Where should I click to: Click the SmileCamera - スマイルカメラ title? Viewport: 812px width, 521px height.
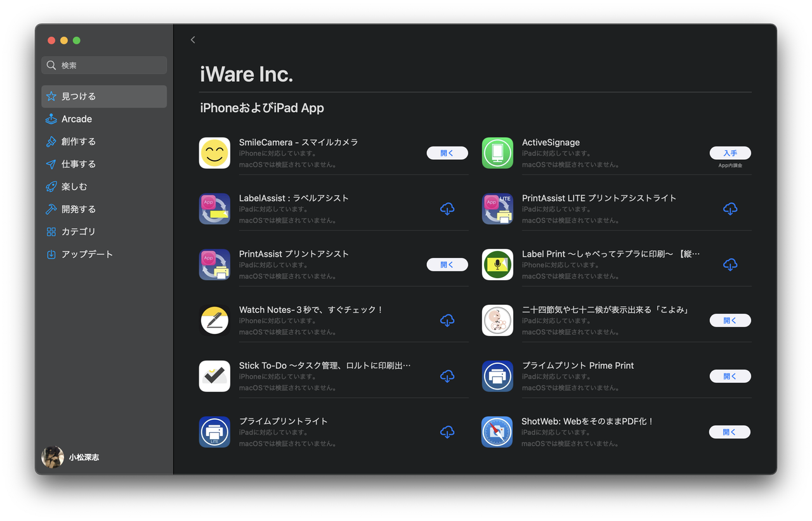click(298, 142)
